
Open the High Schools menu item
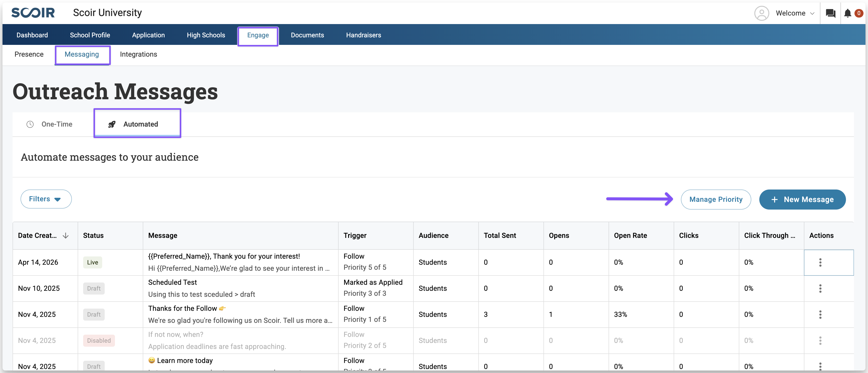206,35
